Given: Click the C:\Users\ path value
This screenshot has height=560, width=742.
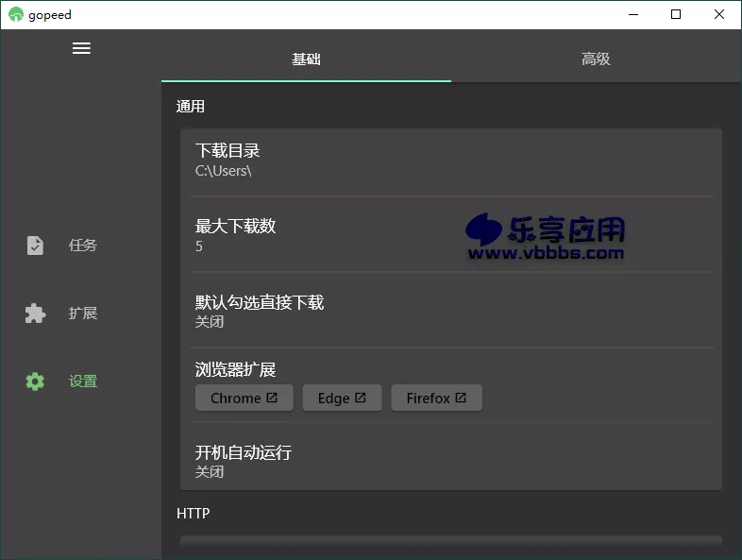Looking at the screenshot, I should coord(224,170).
